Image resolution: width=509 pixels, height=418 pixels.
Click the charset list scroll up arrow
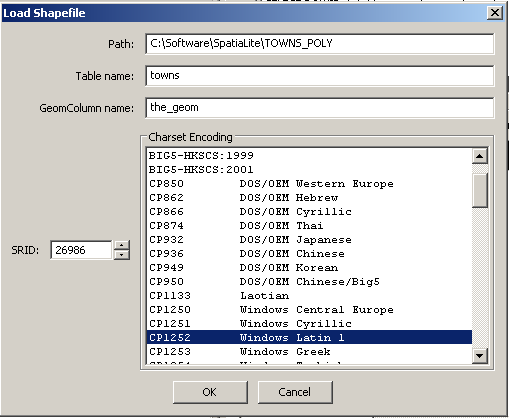tap(480, 156)
